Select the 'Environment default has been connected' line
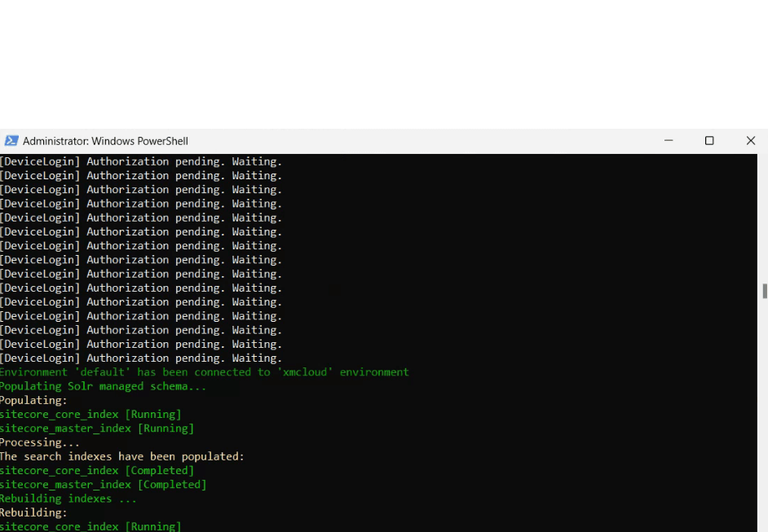This screenshot has width=768, height=532. (x=204, y=372)
